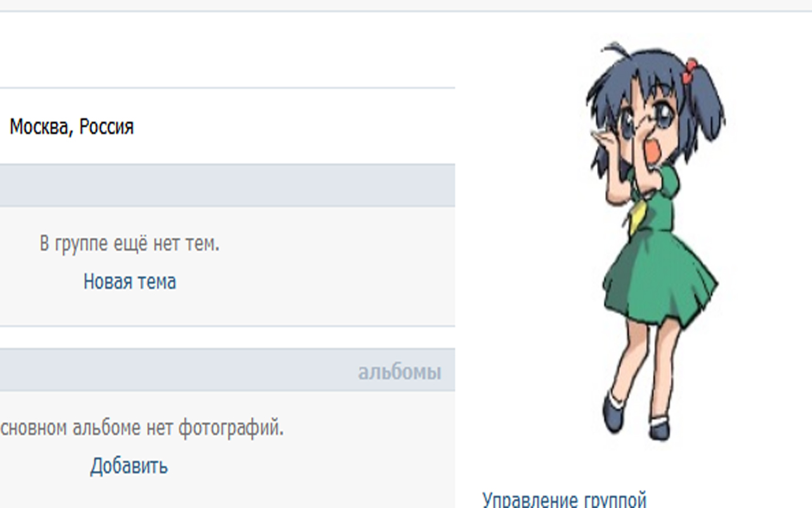This screenshot has width=812, height=508.
Task: Click the red hair bow on the avatar
Action: [x=690, y=70]
